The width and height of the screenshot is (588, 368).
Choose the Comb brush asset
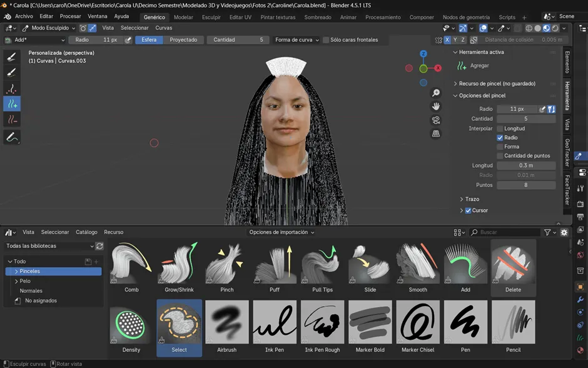(131, 264)
